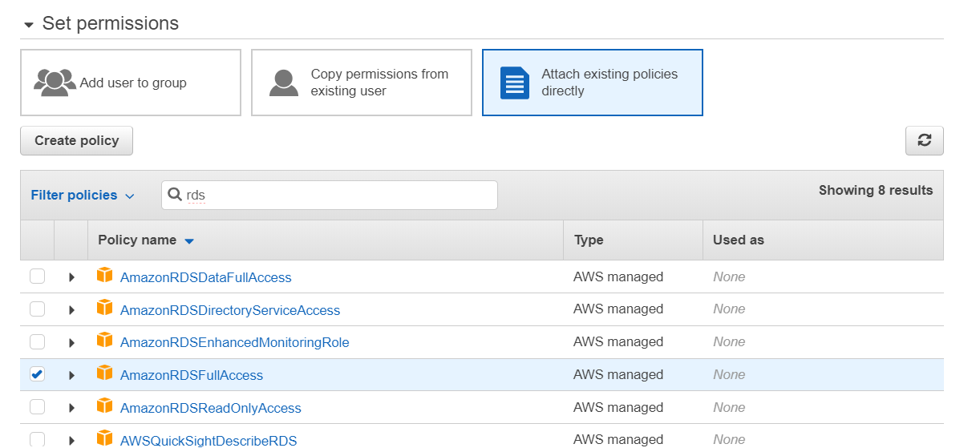This screenshot has height=448, width=980.
Task: Tick the AmazonRDSDirectoryServiceAccess checkbox
Action: (38, 309)
